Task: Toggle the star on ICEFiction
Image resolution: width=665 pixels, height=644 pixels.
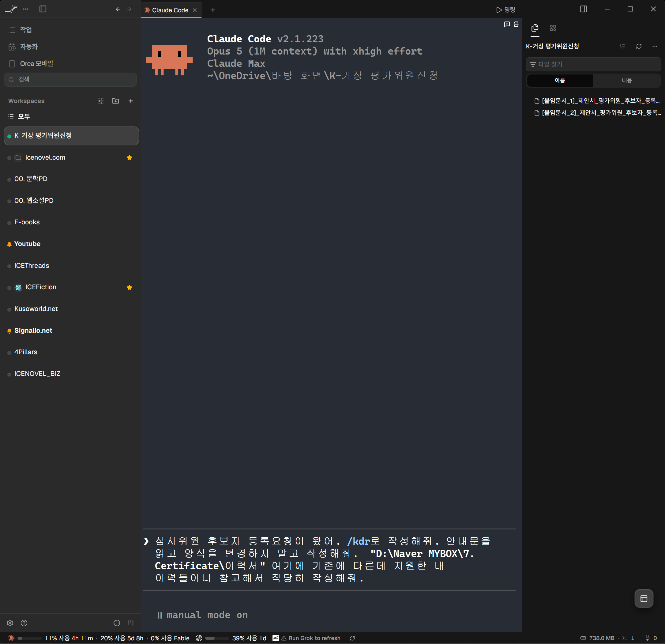Action: [x=129, y=288]
